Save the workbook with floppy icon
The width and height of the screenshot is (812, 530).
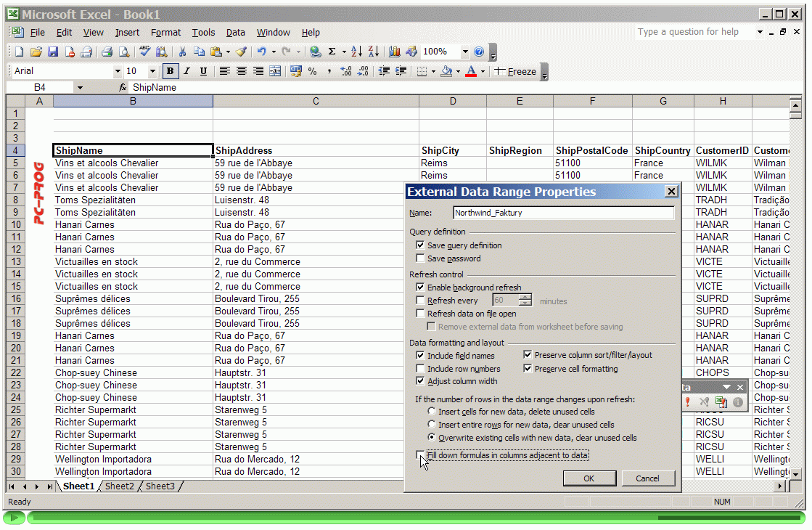(x=53, y=52)
